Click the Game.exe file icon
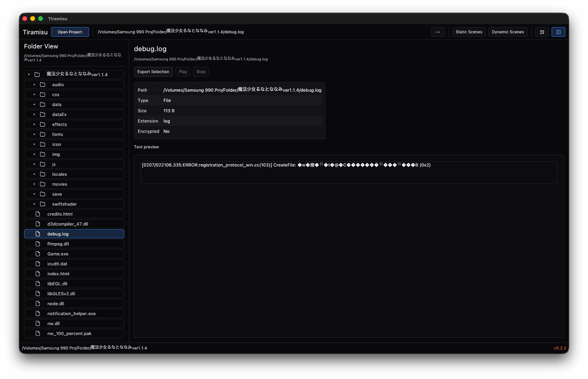This screenshot has width=588, height=379. tap(38, 254)
